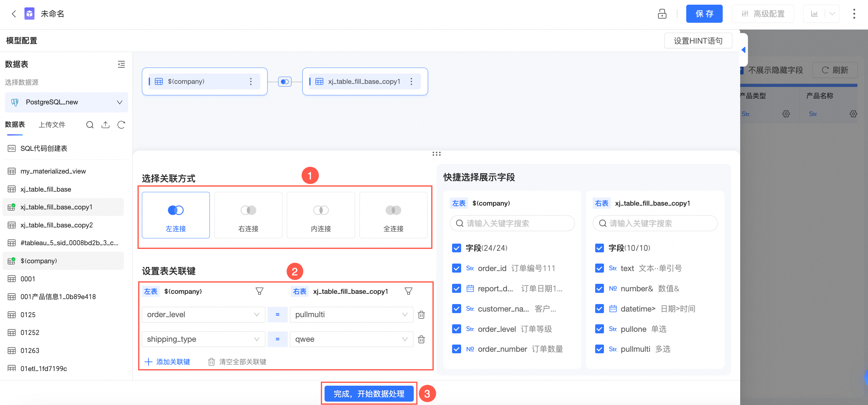868x405 pixels.
Task: Expand the shipping_type key dropdown
Action: [x=203, y=339]
